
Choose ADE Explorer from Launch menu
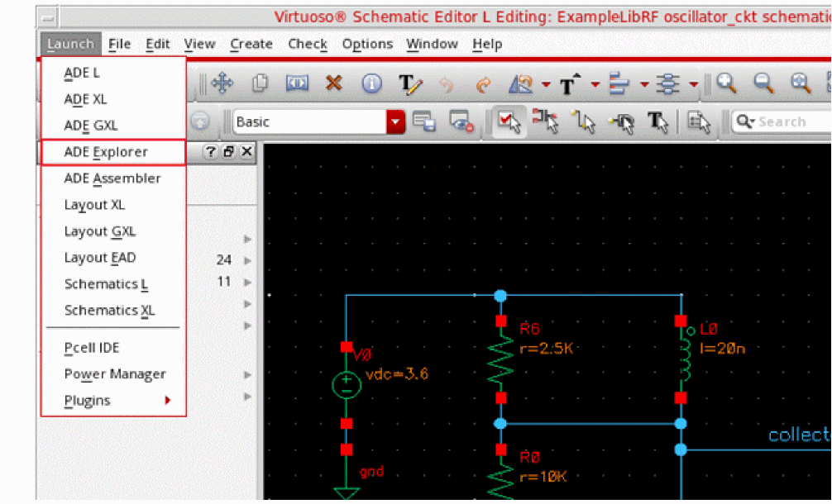[x=106, y=152]
